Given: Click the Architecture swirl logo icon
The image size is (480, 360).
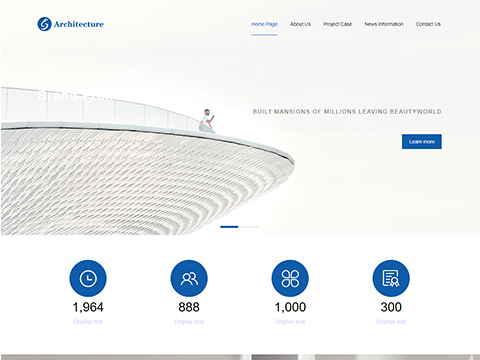Looking at the screenshot, I should click(x=44, y=24).
